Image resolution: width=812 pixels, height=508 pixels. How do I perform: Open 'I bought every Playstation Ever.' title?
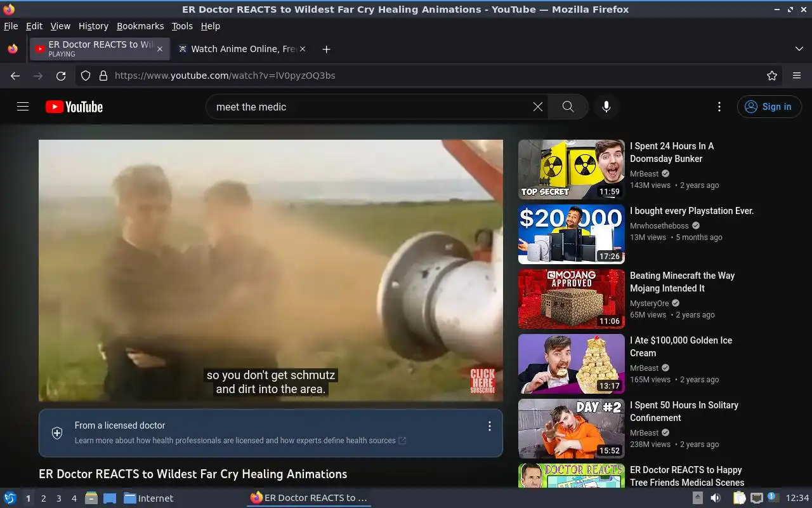(x=691, y=211)
